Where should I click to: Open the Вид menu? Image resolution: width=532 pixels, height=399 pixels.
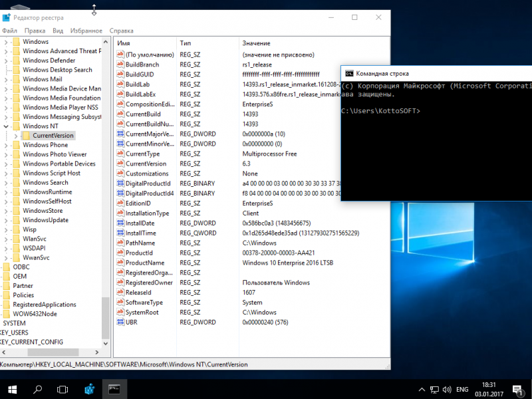click(58, 31)
